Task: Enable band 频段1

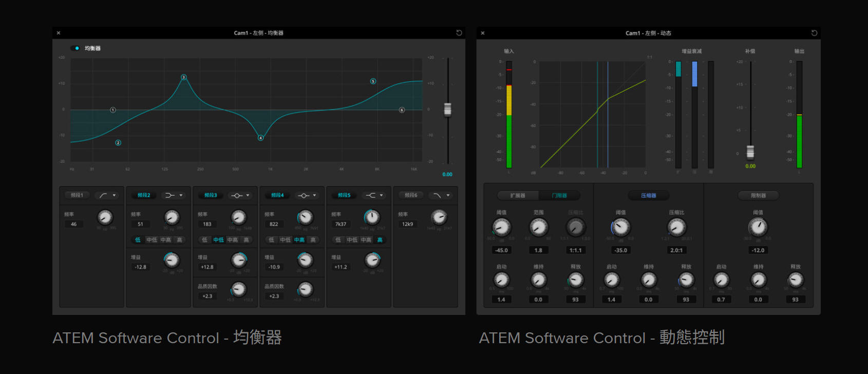Action: (77, 195)
